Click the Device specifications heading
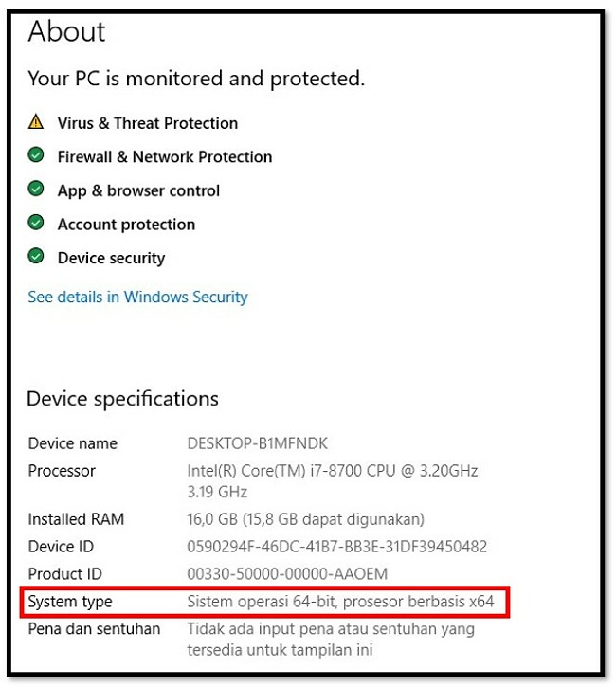 point(122,399)
